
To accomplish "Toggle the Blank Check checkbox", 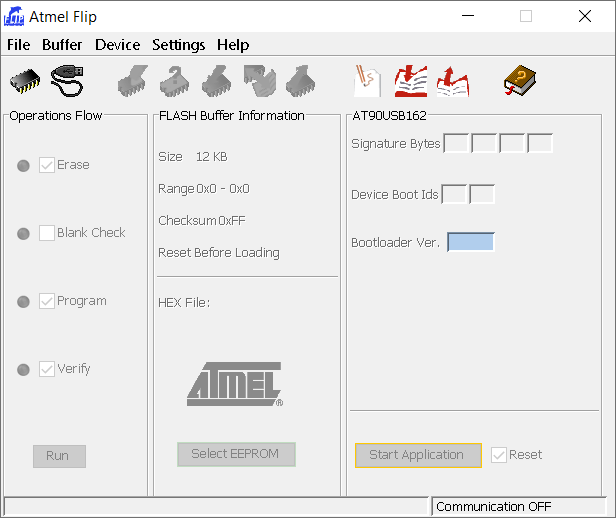I will pos(47,233).
